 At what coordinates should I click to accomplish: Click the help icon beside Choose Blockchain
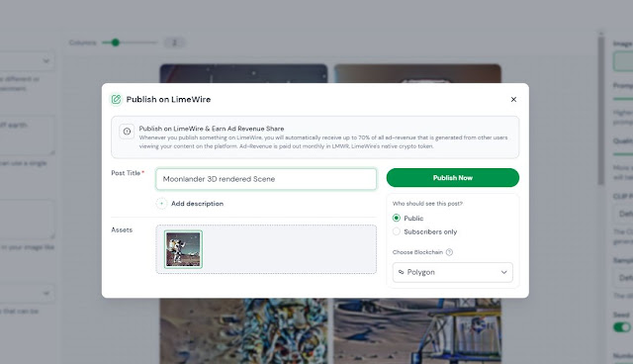(x=449, y=252)
